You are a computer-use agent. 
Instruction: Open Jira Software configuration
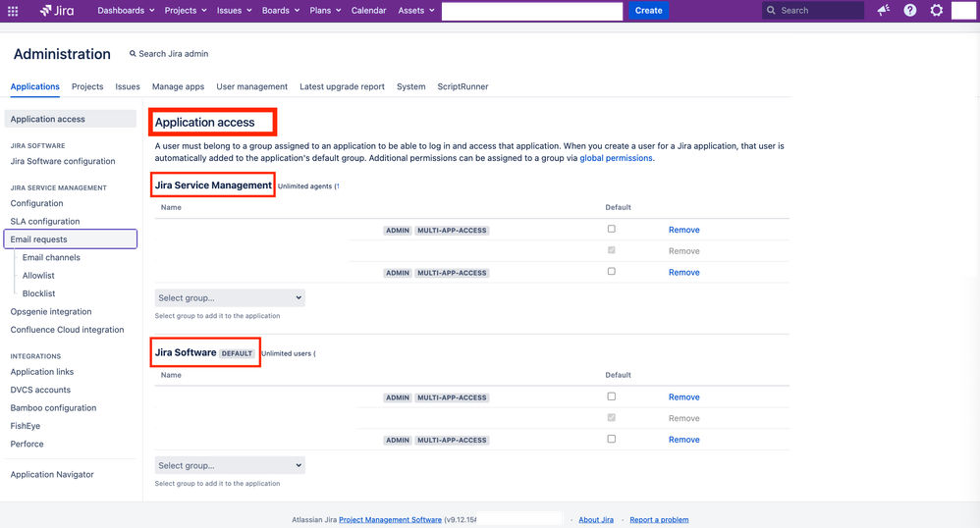63,161
